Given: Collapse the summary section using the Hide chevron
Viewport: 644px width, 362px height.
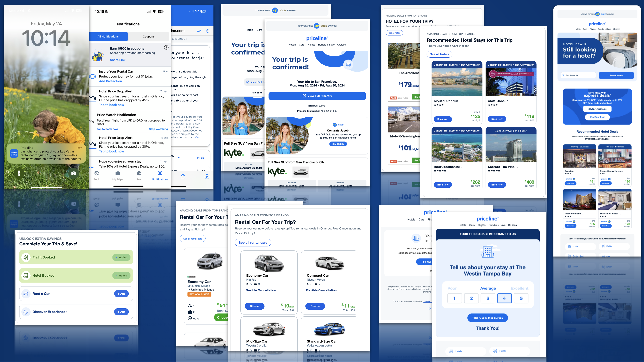Looking at the screenshot, I should [179, 158].
